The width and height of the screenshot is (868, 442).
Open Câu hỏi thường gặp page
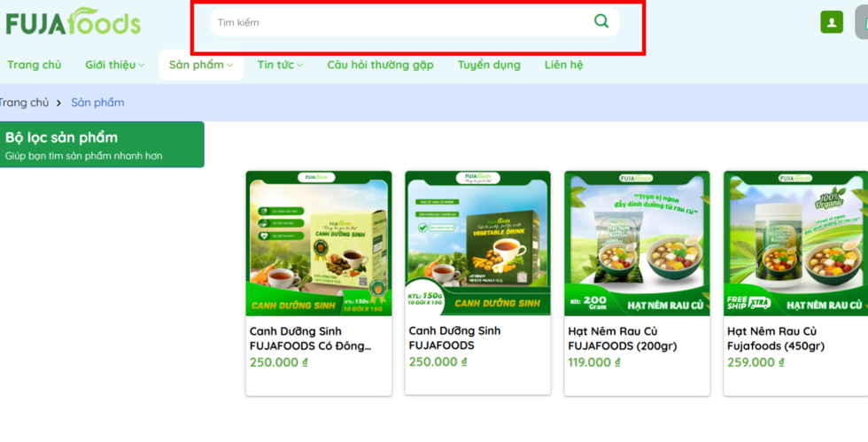[x=380, y=65]
